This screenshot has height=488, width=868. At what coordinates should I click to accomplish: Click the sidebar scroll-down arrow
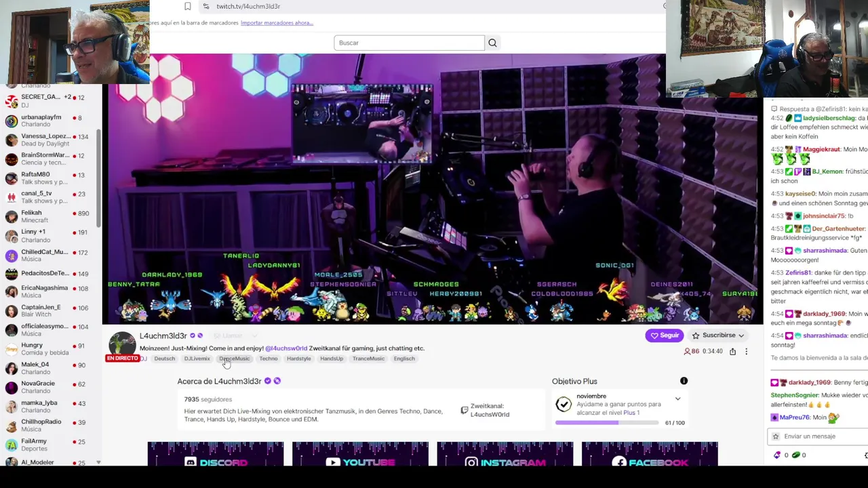coord(98,463)
